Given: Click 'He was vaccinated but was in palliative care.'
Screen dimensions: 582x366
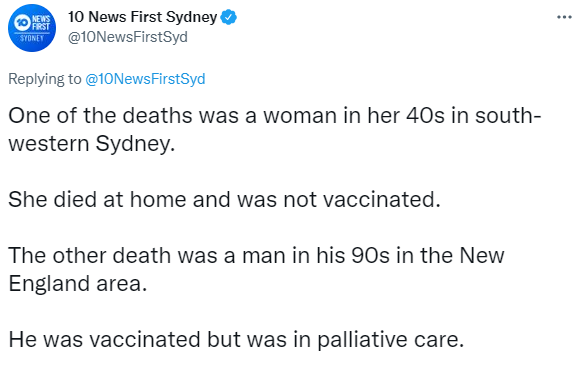Looking at the screenshot, I should point(236,339).
